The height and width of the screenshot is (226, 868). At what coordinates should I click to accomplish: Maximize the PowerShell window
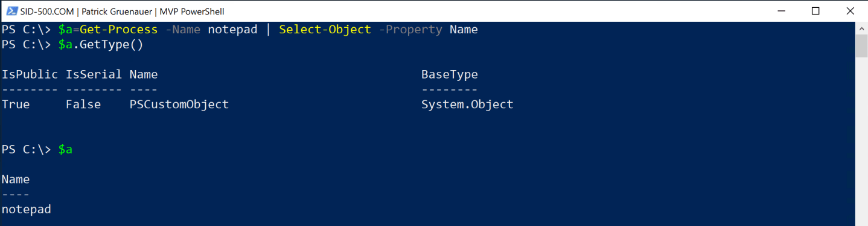click(815, 11)
